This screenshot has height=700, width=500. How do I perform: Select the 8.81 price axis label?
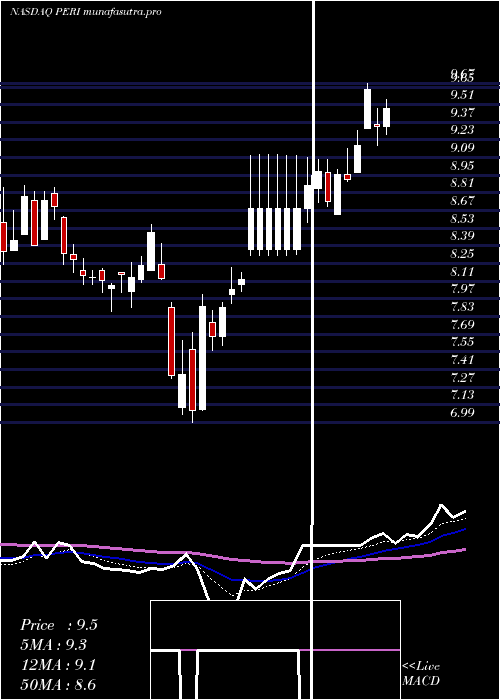pos(462,183)
